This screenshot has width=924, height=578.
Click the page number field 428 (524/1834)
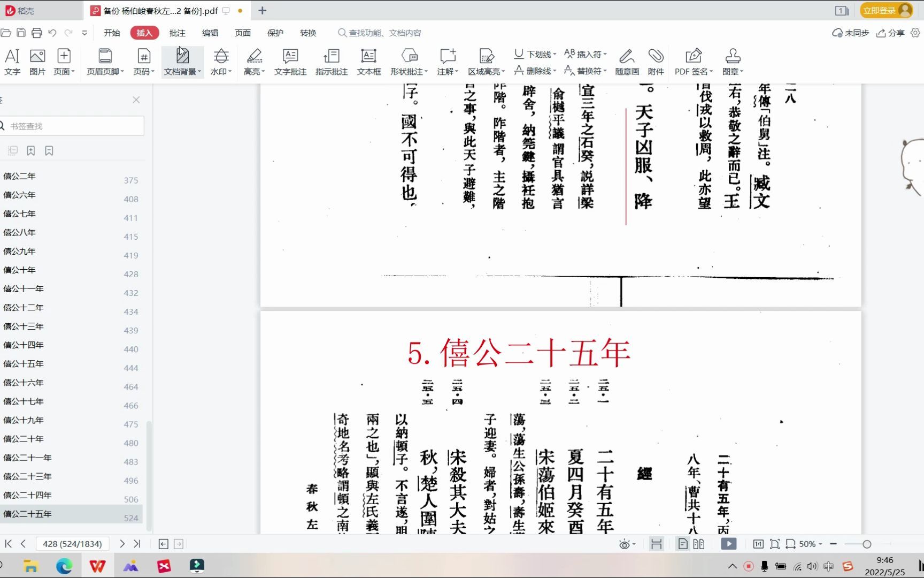point(72,544)
